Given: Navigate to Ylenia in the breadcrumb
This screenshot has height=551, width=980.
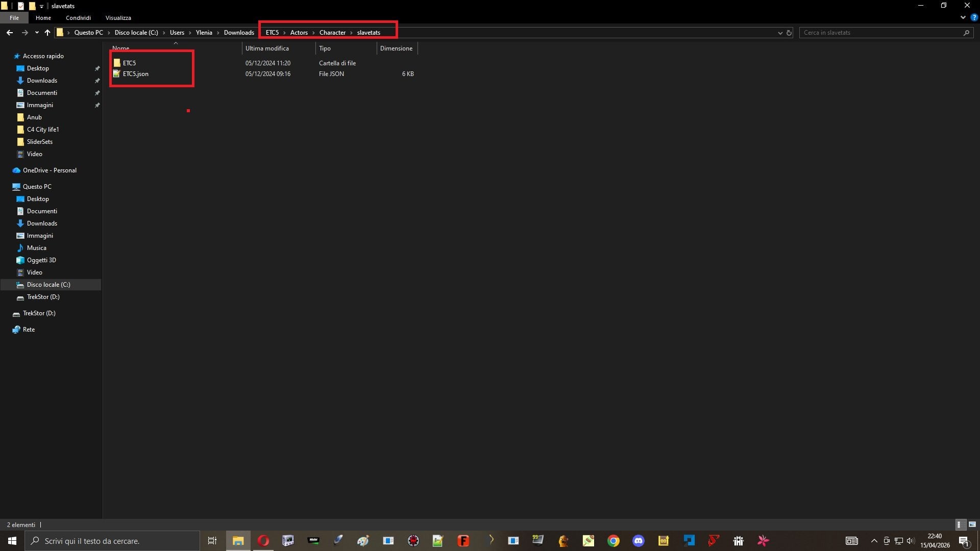Looking at the screenshot, I should (x=204, y=33).
